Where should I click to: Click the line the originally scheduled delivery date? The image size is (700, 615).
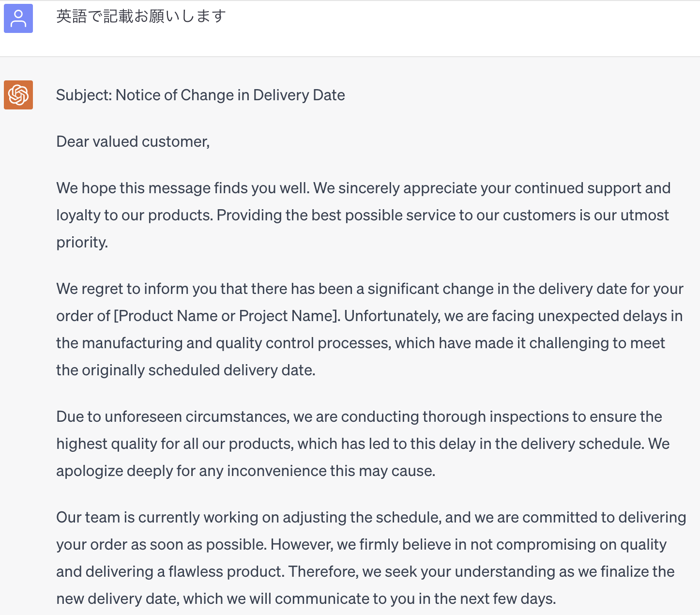(186, 370)
